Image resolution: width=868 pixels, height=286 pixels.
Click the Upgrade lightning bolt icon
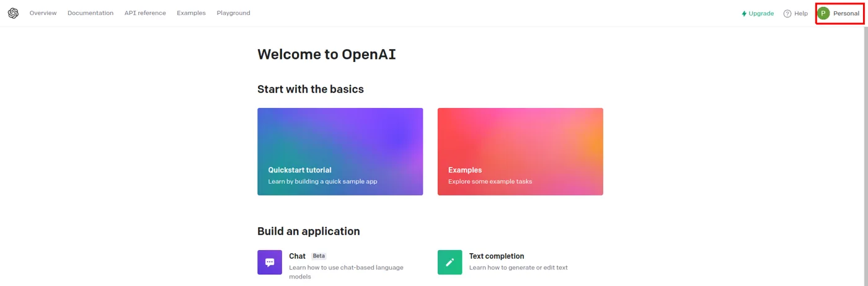pyautogui.click(x=744, y=14)
